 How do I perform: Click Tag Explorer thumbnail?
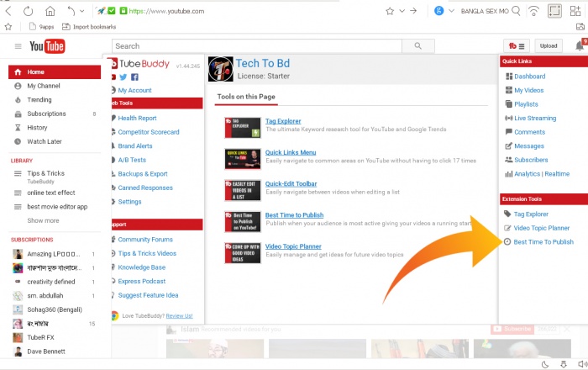pyautogui.click(x=243, y=128)
